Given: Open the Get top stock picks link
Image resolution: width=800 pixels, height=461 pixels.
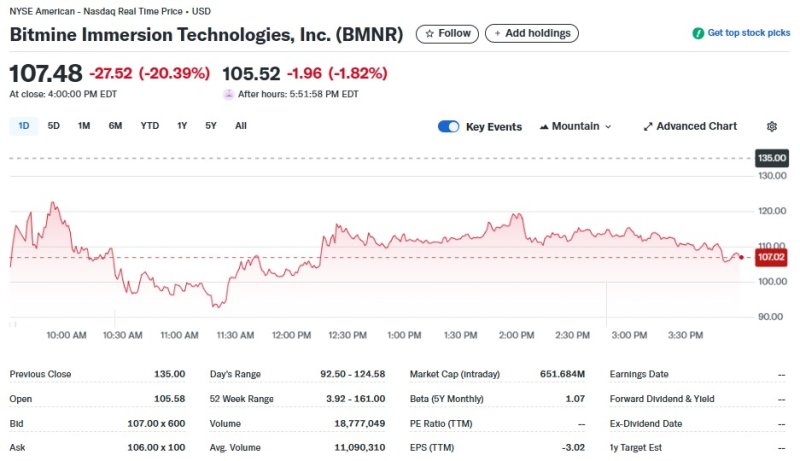Looking at the screenshot, I should click(x=748, y=33).
